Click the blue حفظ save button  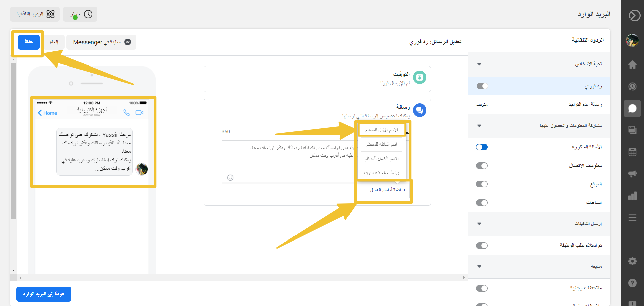tap(29, 42)
